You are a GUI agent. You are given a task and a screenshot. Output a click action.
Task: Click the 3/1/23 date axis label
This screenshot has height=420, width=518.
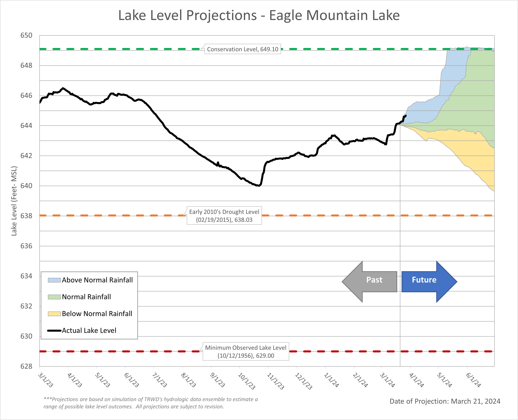(45, 380)
